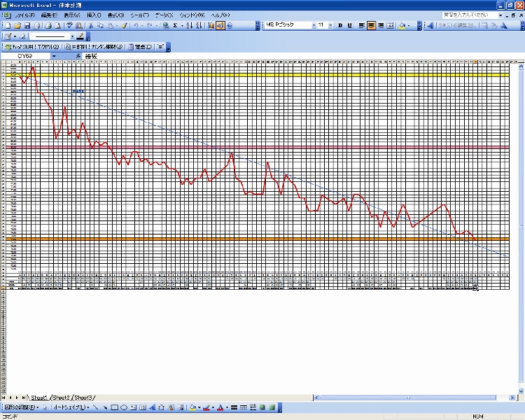525x420 pixels.
Task: Toggle center text alignment
Action: (371, 25)
